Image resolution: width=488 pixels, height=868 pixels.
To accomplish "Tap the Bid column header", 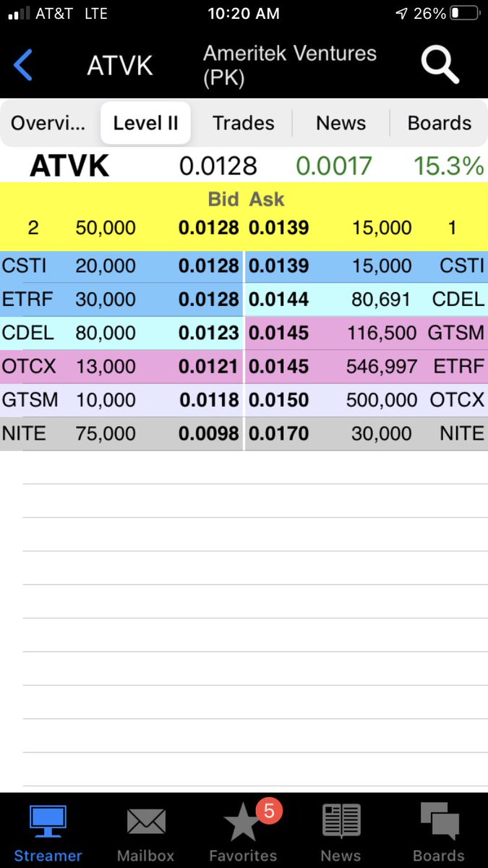I will click(x=223, y=199).
